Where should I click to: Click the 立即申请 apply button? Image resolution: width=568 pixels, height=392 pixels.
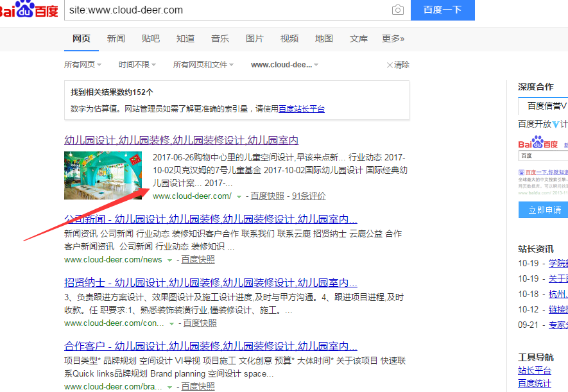(x=544, y=210)
